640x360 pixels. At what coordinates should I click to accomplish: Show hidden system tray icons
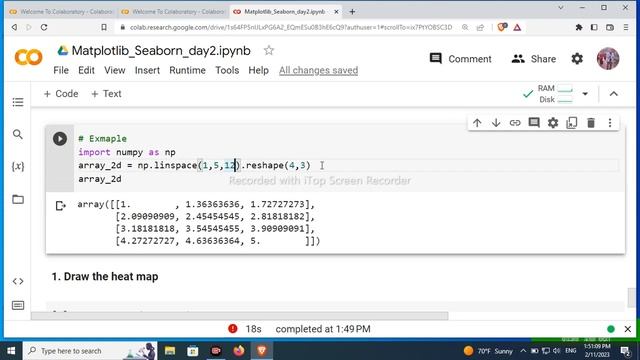click(x=523, y=351)
